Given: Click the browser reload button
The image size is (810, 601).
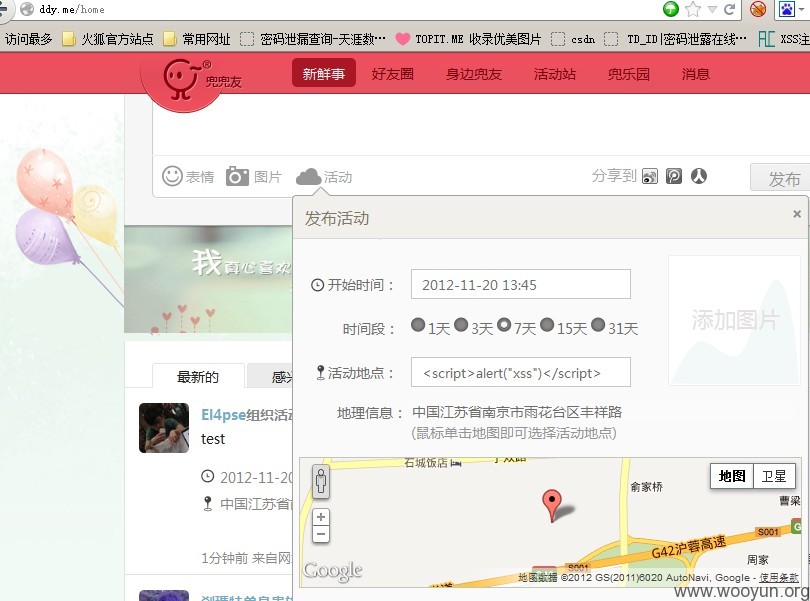Looking at the screenshot, I should pyautogui.click(x=729, y=9).
